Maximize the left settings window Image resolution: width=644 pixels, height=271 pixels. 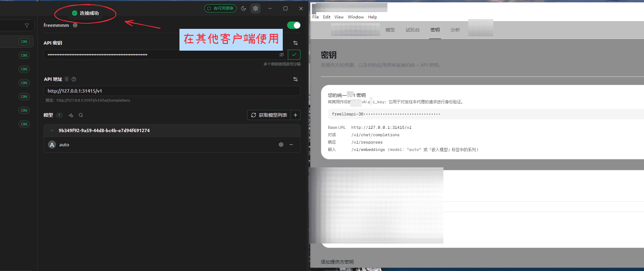tap(285, 8)
